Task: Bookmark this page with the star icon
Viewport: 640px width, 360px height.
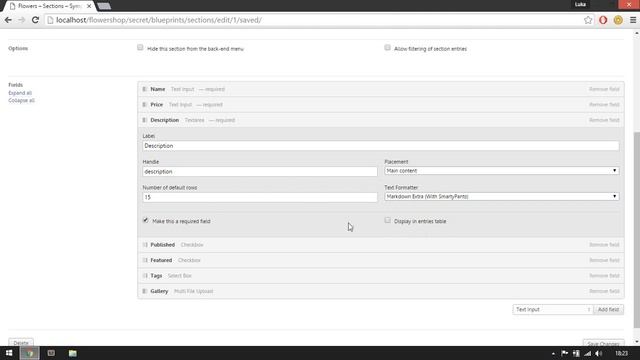Action: (588, 20)
